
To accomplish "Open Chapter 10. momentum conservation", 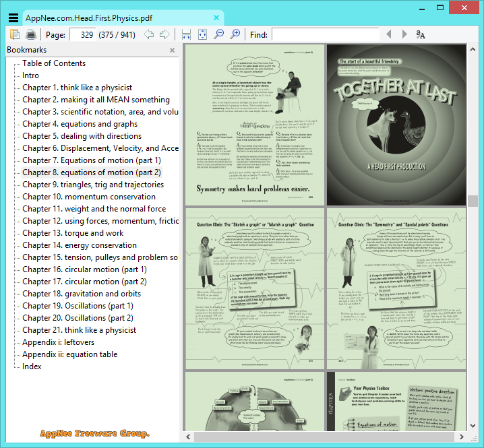I will tap(89, 197).
